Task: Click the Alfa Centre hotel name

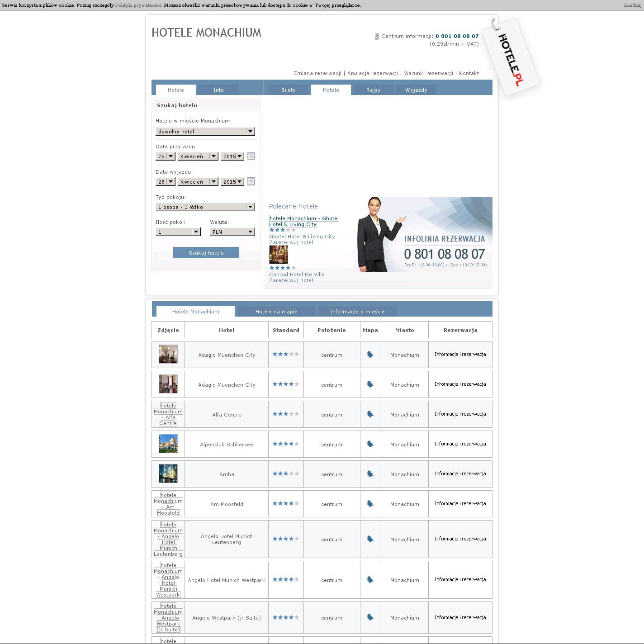Action: point(227,414)
